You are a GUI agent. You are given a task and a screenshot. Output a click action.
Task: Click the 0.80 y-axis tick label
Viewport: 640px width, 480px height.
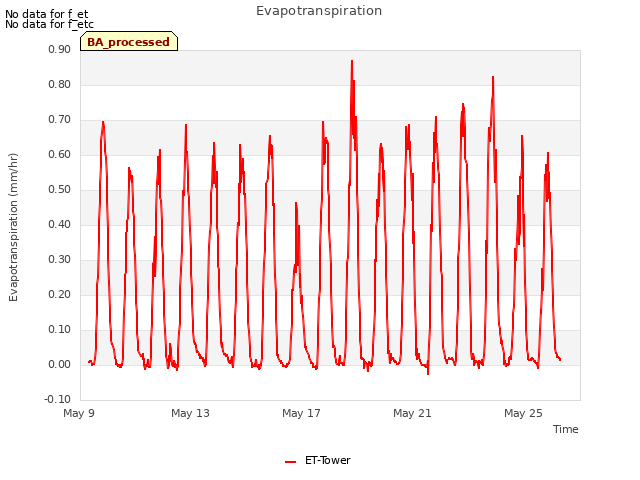[x=60, y=84]
